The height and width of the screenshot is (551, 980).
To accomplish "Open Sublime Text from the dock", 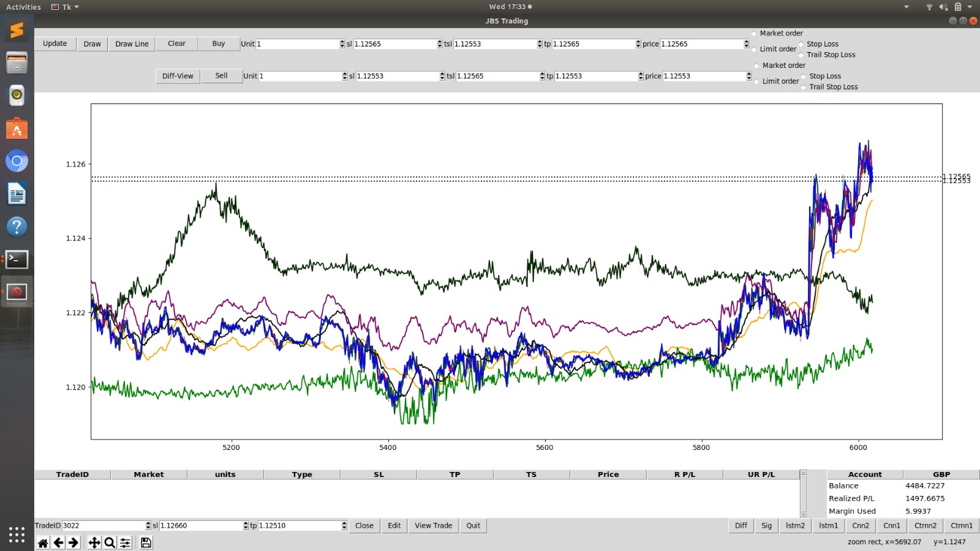I will 17,30.
